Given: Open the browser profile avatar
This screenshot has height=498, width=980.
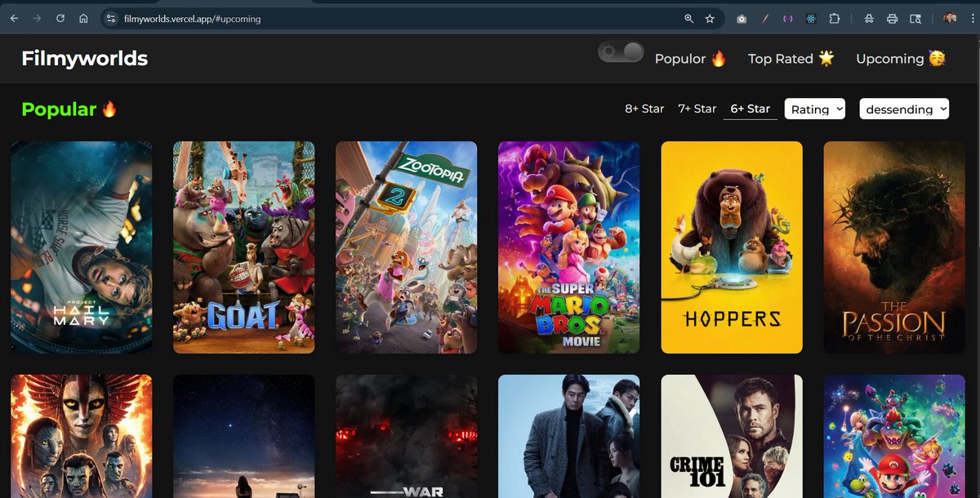Looking at the screenshot, I should click(x=950, y=18).
